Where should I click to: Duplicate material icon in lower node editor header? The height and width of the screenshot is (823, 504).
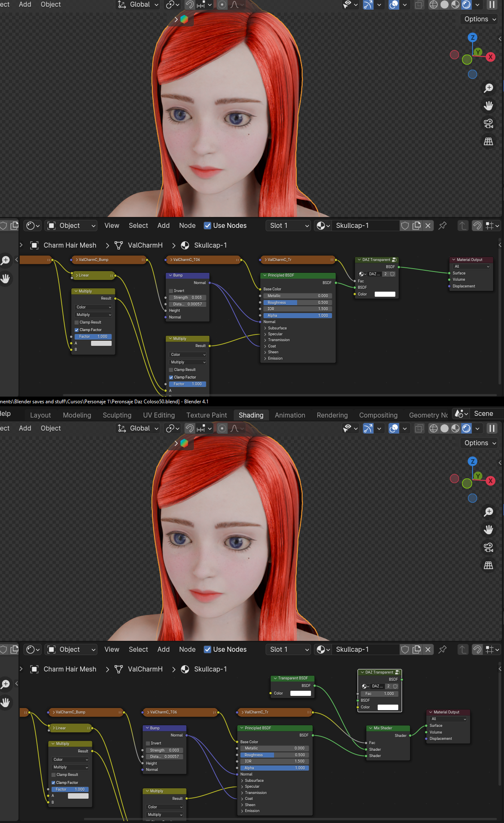coord(417,649)
